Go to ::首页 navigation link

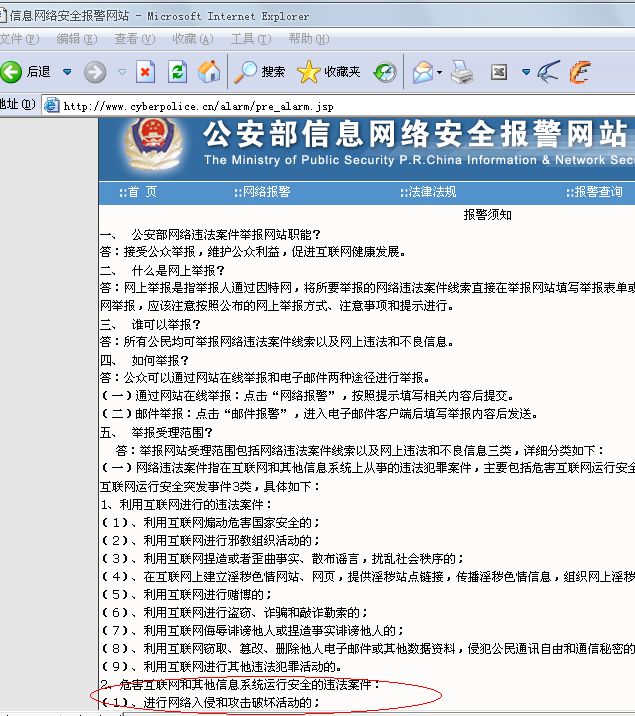pyautogui.click(x=138, y=192)
